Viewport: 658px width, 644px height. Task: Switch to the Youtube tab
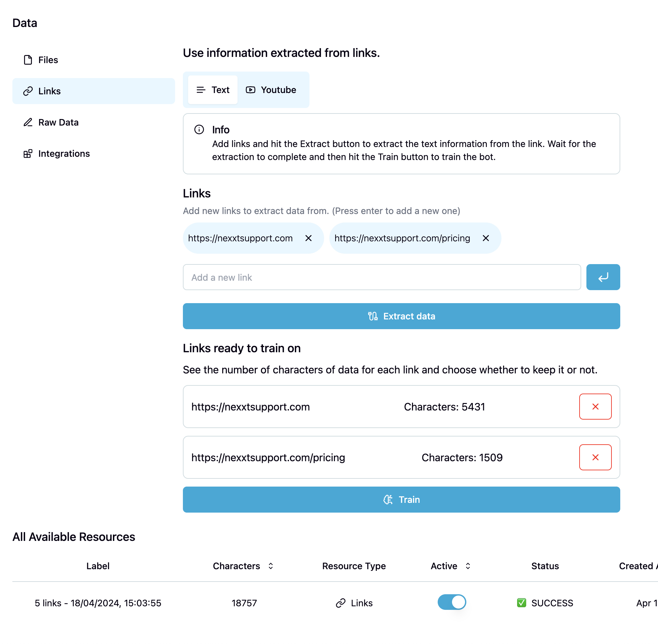[271, 90]
